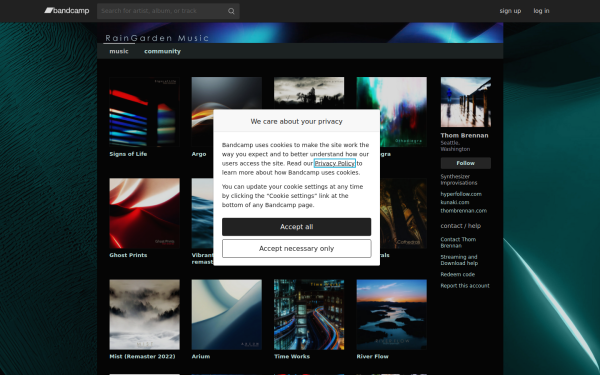Open the Mist (Remaster 2022) album cover

(x=144, y=314)
